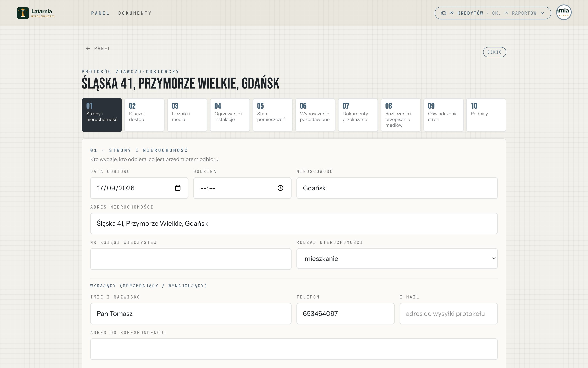Open step 06 Wyposażenie pozostawione
The image size is (588, 368).
point(315,115)
